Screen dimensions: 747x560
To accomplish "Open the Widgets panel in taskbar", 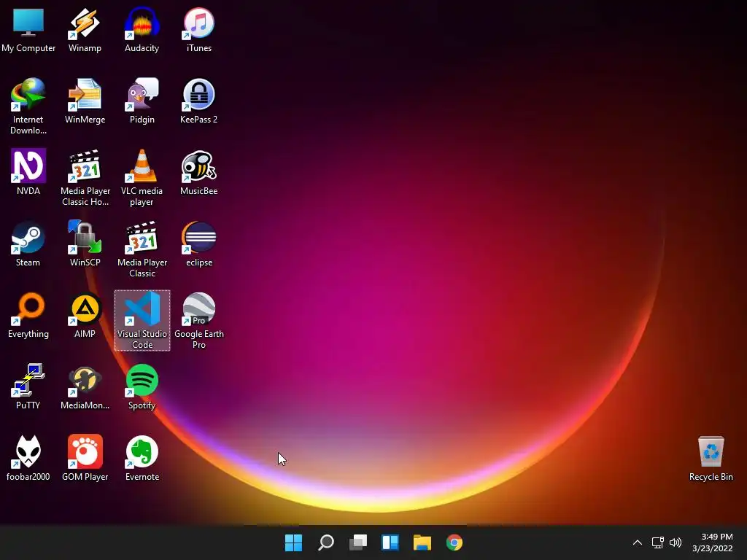I will pyautogui.click(x=390, y=542).
